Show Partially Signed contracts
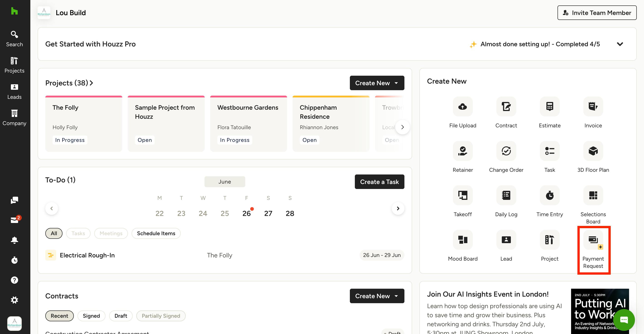This screenshot has height=334, width=644. 161,316
